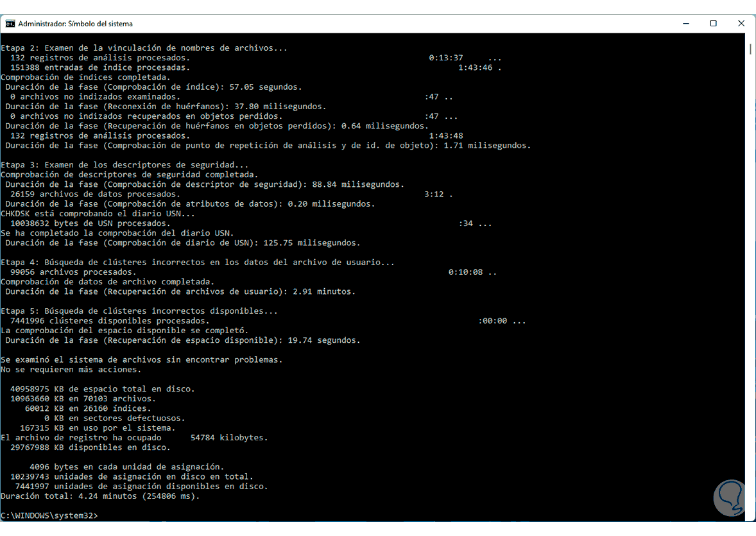756x536 pixels.
Task: Click '10239743 unidades de asignación en disco' line
Action: [132, 477]
